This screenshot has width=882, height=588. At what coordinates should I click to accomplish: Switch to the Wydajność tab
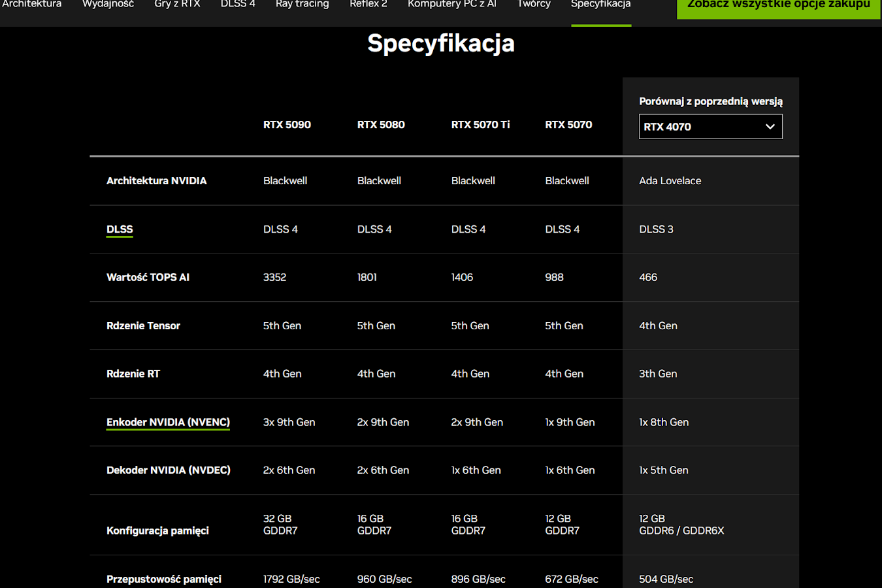[108, 4]
